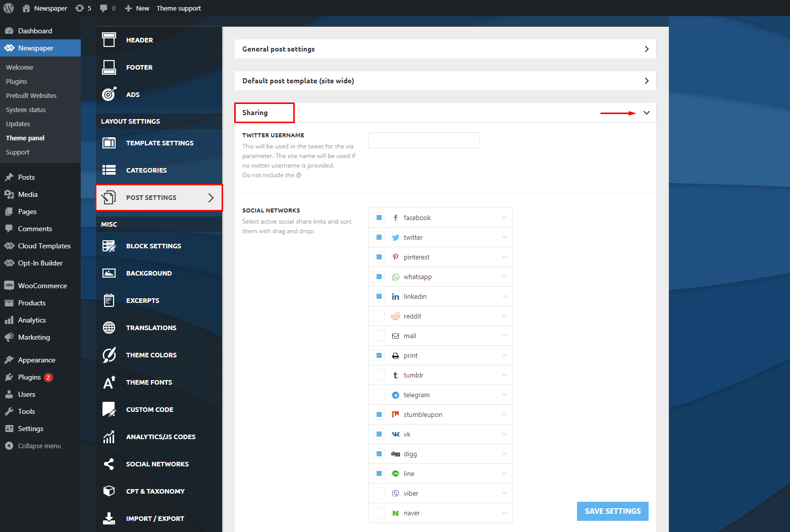Click the digg network row
This screenshot has width=790, height=532.
[x=441, y=454]
